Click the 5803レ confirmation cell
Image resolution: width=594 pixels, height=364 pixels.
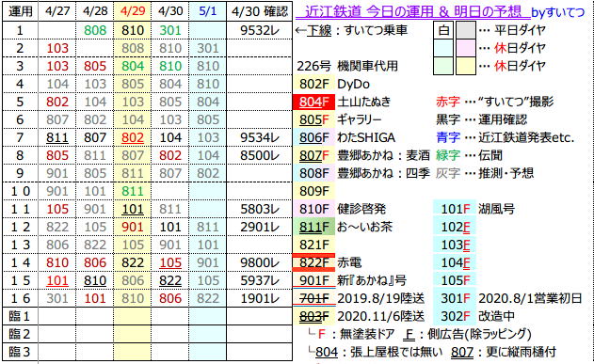260,209
